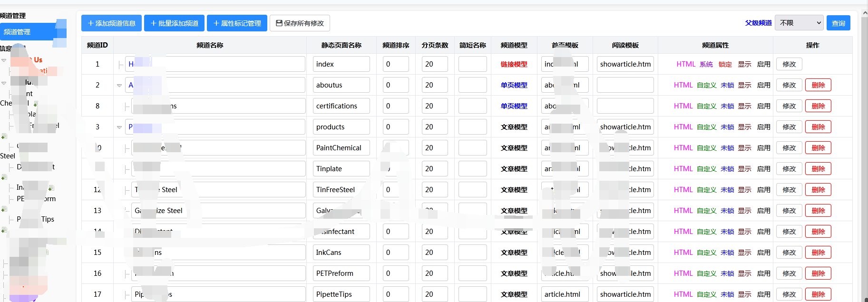The height and width of the screenshot is (302, 868).
Task: Click the 查询 button
Action: (838, 23)
